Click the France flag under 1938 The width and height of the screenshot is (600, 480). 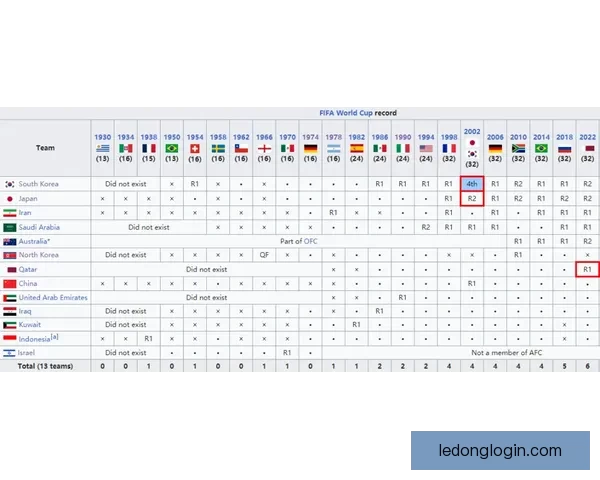point(148,148)
